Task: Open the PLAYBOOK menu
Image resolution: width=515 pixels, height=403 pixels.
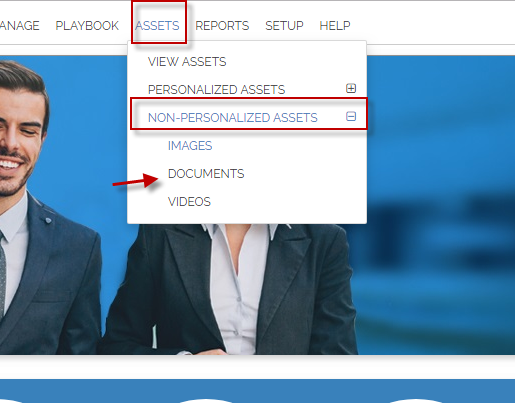Action: pos(87,26)
